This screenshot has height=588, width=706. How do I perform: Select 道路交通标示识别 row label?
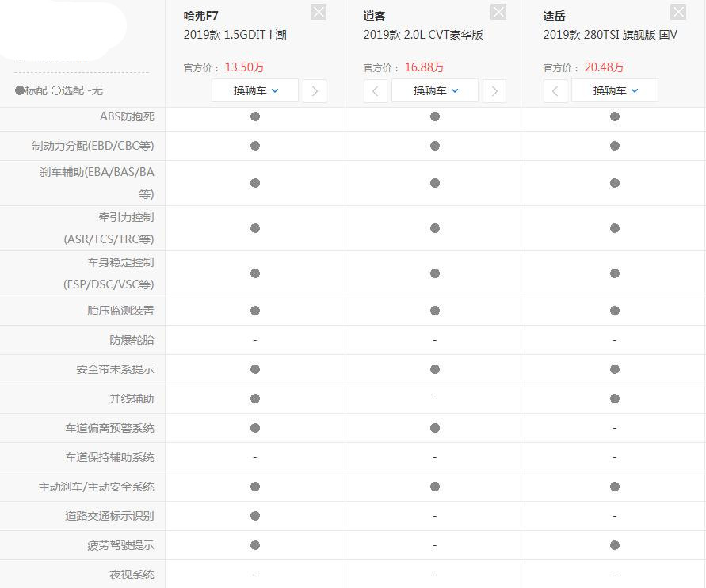click(109, 516)
